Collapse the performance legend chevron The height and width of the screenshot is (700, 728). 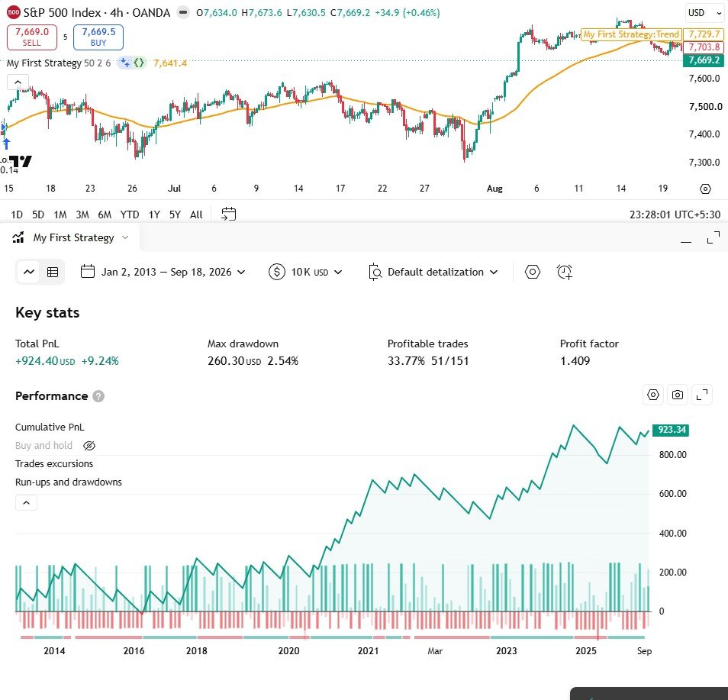point(27,502)
